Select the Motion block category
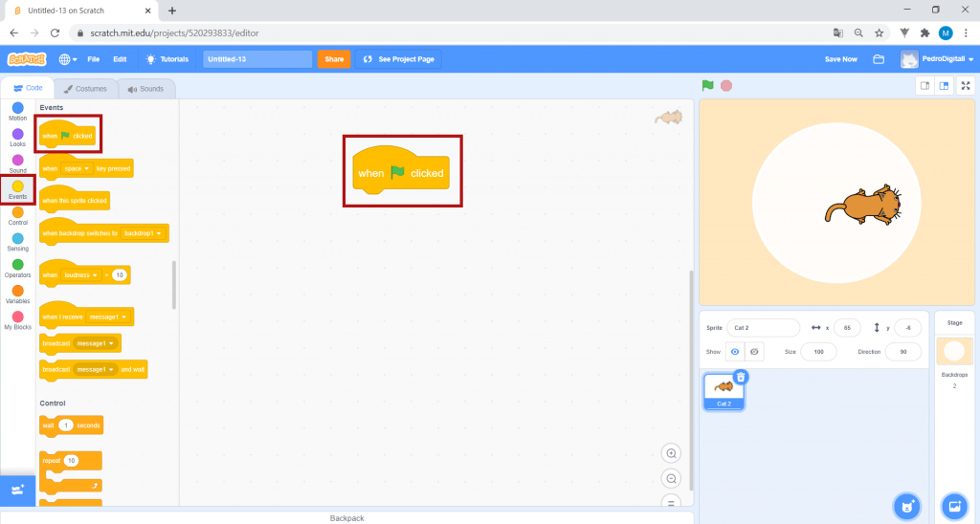This screenshot has height=524, width=980. point(17,112)
